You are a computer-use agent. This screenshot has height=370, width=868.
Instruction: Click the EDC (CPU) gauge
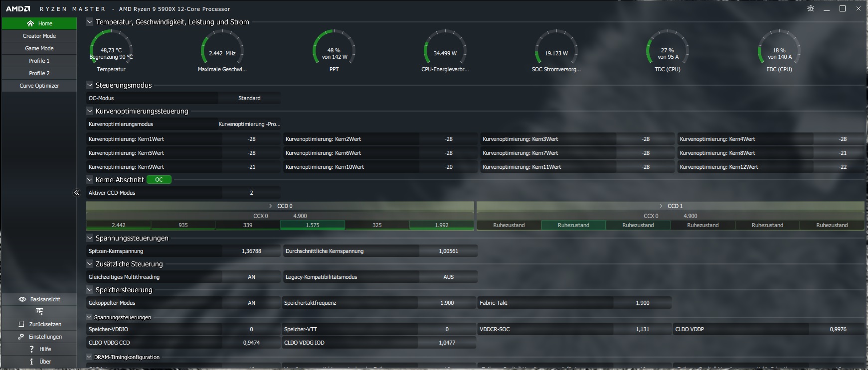click(779, 51)
